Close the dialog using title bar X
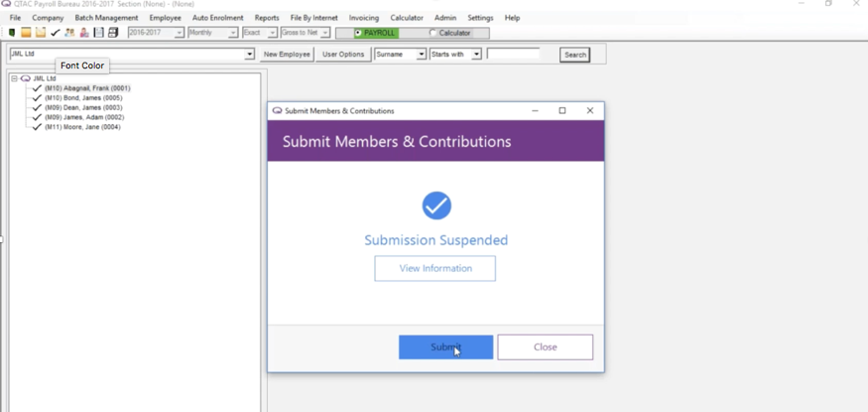868x412 pixels. click(x=590, y=111)
